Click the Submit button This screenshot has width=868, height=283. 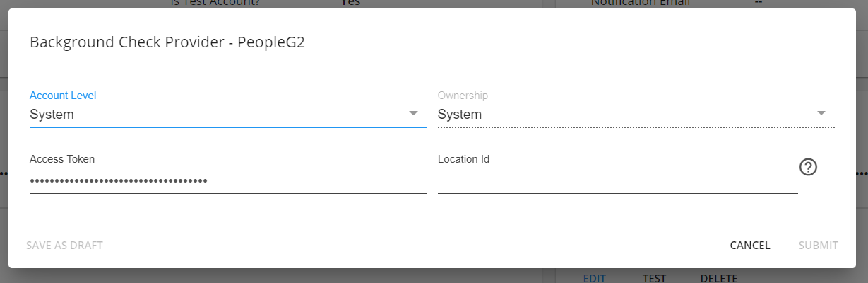point(819,246)
